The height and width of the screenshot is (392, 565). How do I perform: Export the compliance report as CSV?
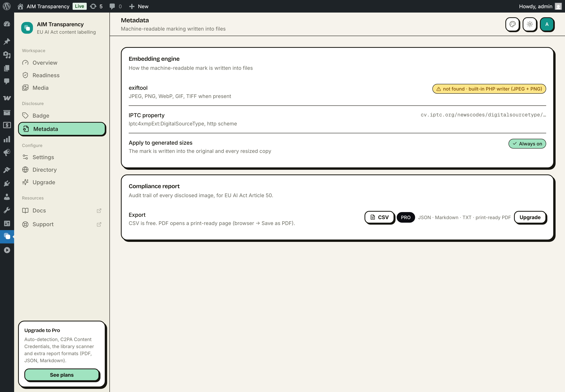pos(380,217)
